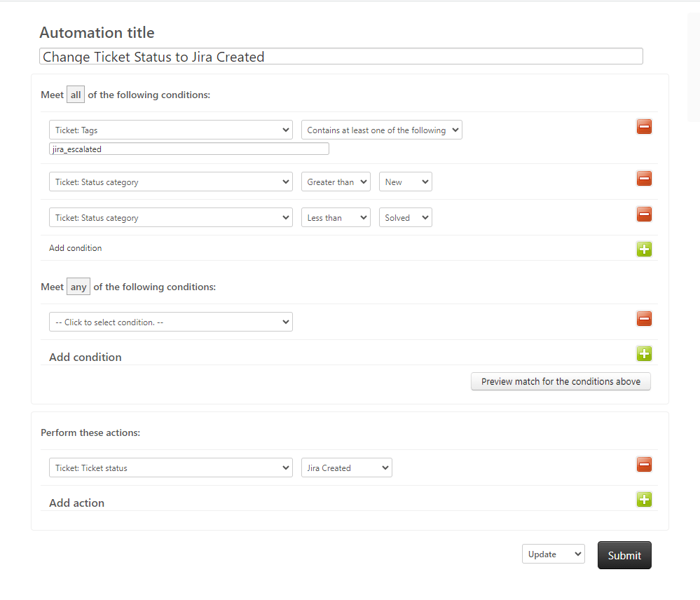700x600 pixels.
Task: Add a new action with the plus icon
Action: coord(644,499)
